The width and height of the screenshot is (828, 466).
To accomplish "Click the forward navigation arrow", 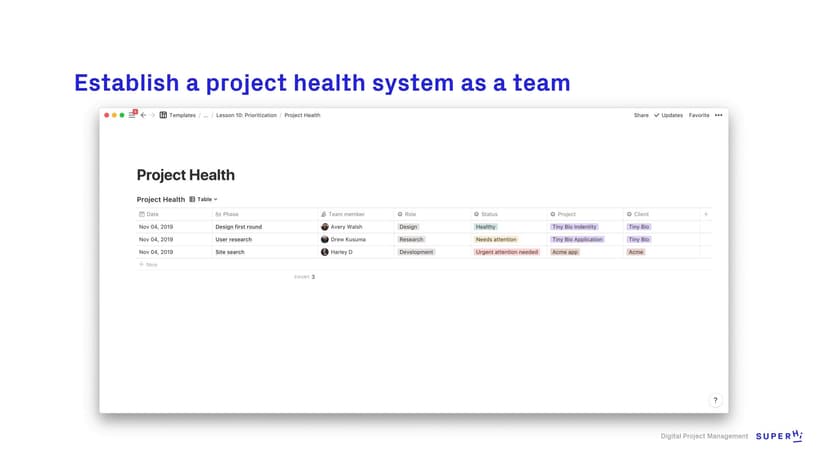I will coord(152,115).
